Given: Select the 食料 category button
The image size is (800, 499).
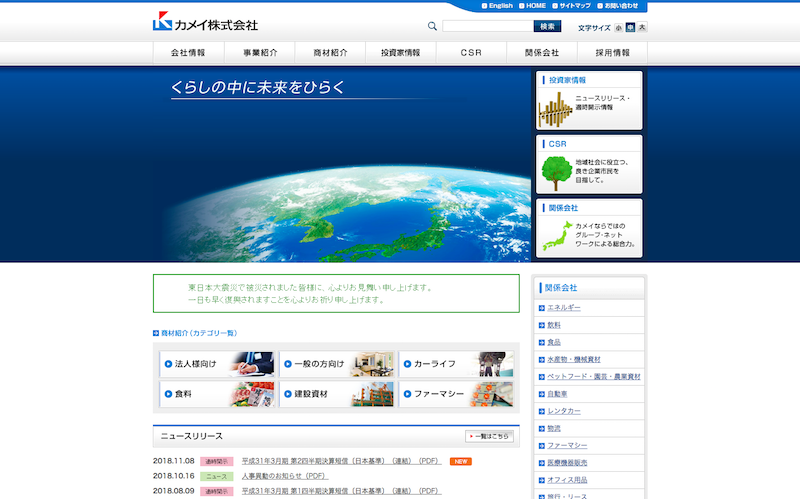Looking at the screenshot, I should (x=217, y=394).
